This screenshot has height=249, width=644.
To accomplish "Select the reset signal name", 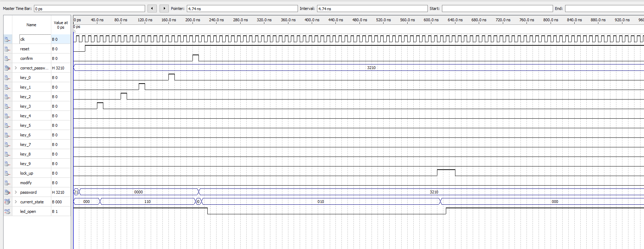I will pyautogui.click(x=25, y=49).
